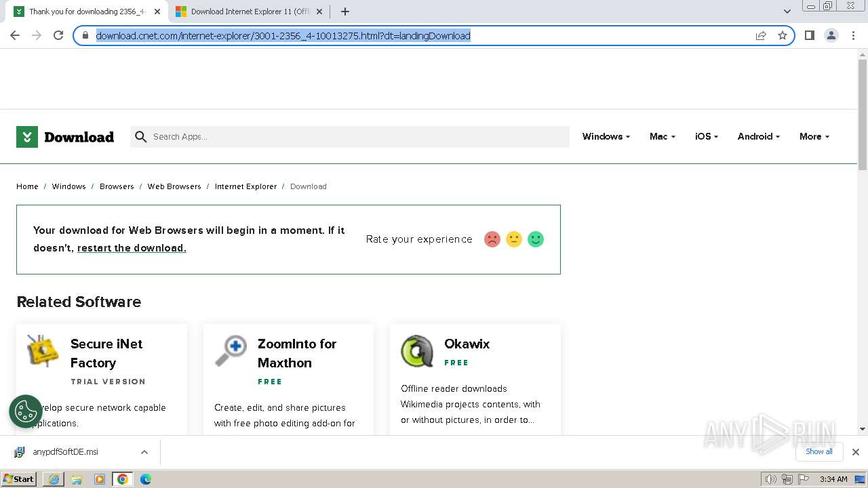868x488 pixels.
Task: Expand the iOS menu
Action: coord(707,137)
